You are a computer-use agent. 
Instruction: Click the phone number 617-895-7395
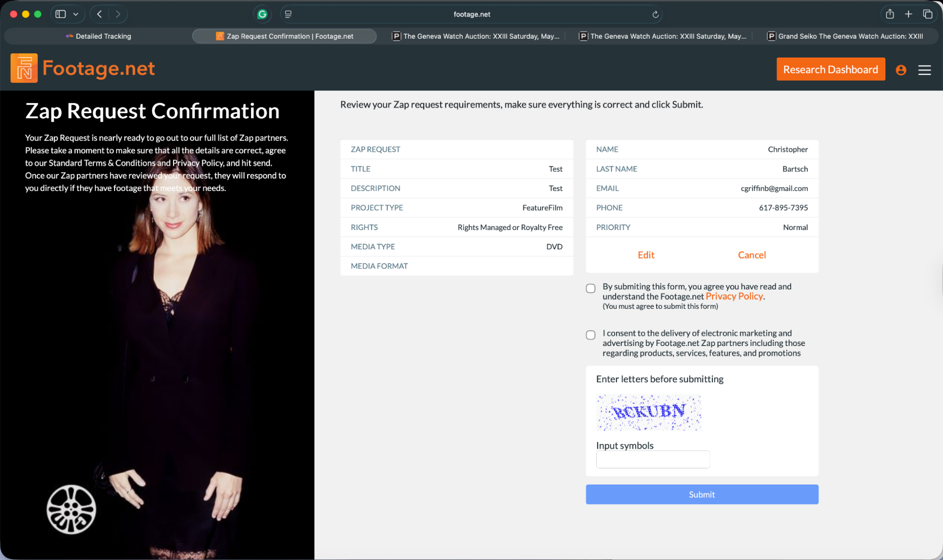(783, 208)
